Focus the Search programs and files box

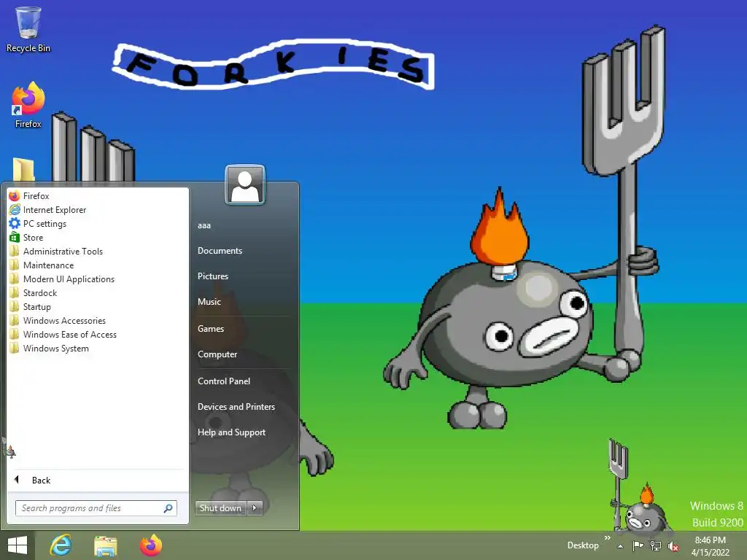coord(96,508)
